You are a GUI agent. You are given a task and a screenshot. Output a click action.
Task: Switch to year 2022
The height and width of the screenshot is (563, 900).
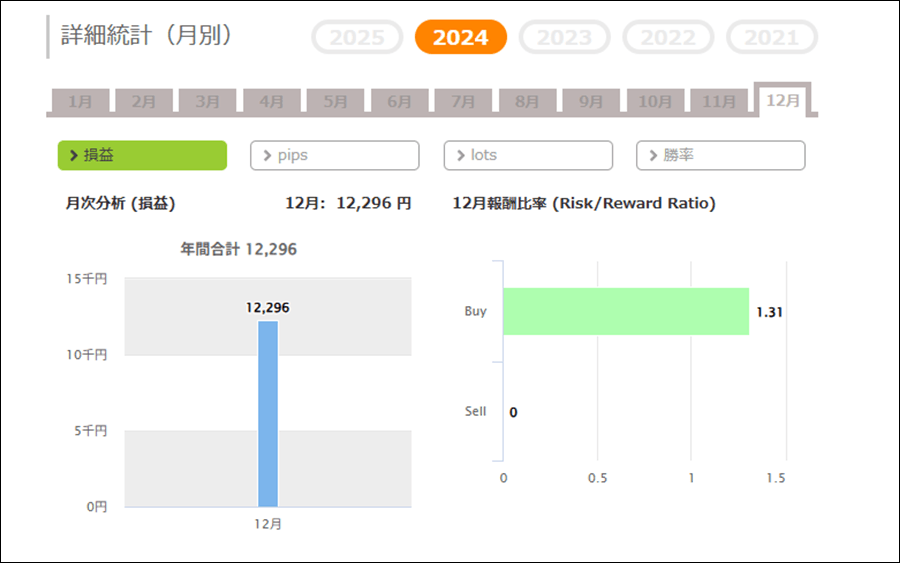pyautogui.click(x=668, y=38)
